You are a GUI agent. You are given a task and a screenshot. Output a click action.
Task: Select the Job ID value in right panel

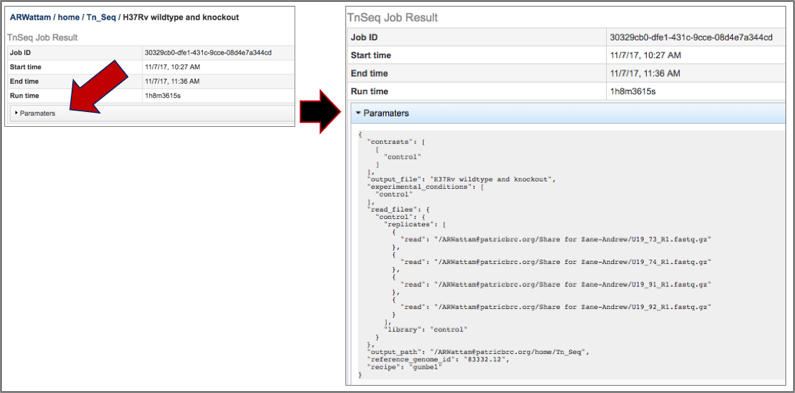[x=691, y=38]
